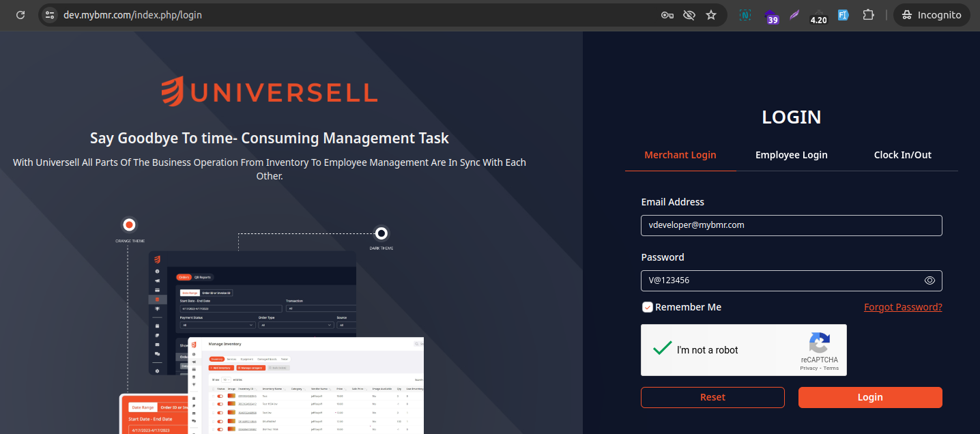Select the Dark Theme radio marker
The height and width of the screenshot is (434, 980).
pos(381,233)
